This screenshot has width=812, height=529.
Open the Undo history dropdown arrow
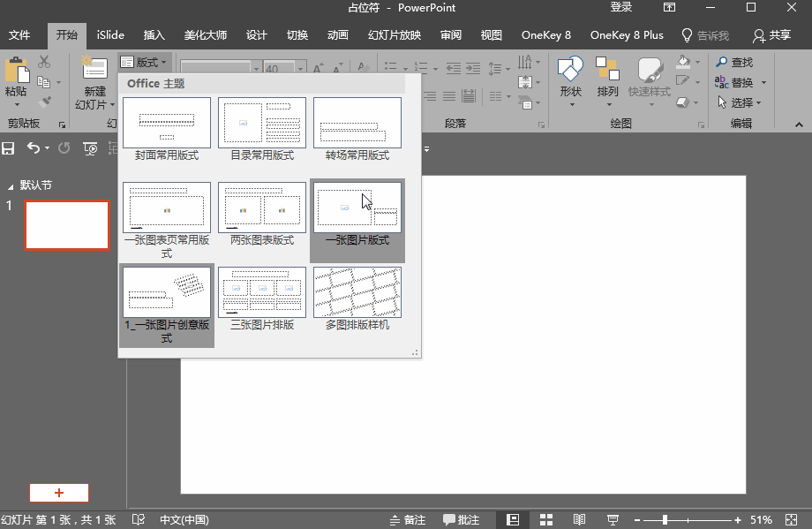47,148
